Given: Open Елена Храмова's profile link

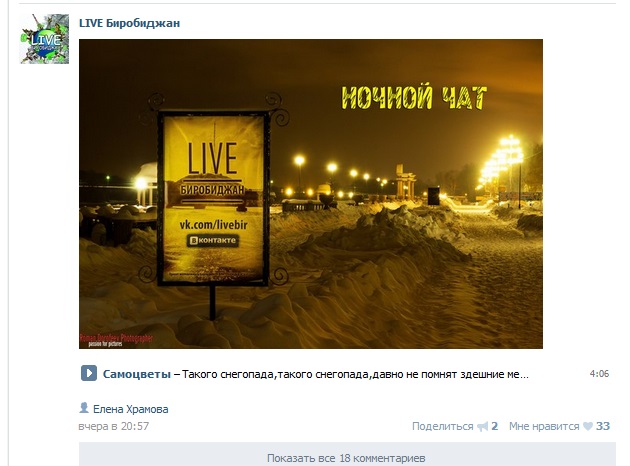Looking at the screenshot, I should point(131,409).
